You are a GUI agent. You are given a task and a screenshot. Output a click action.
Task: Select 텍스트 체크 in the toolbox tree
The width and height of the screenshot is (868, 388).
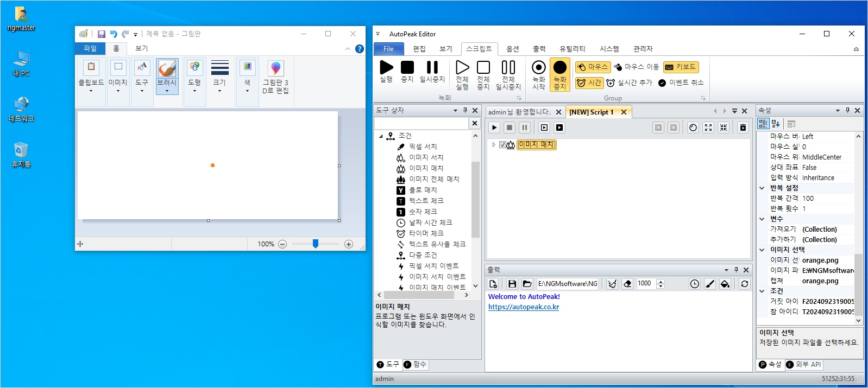pos(426,201)
